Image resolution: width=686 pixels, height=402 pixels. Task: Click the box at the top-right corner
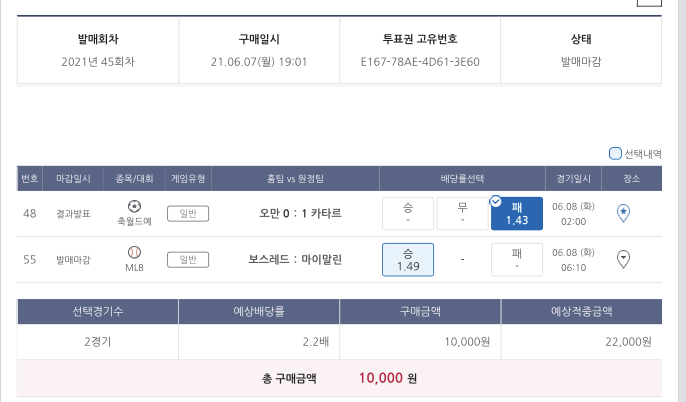point(649,3)
